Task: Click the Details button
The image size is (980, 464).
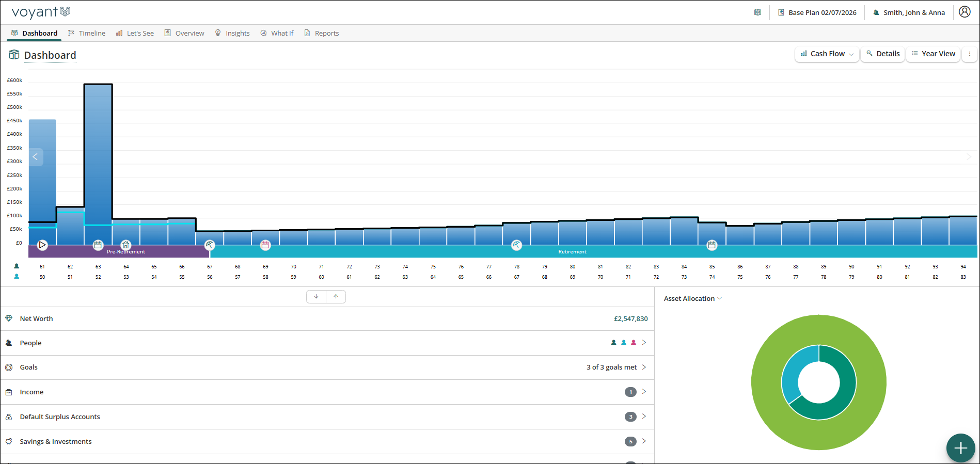Action: [x=883, y=54]
